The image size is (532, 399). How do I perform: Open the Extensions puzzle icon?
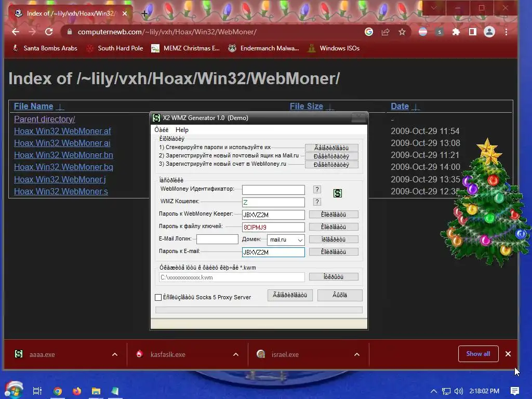(456, 32)
